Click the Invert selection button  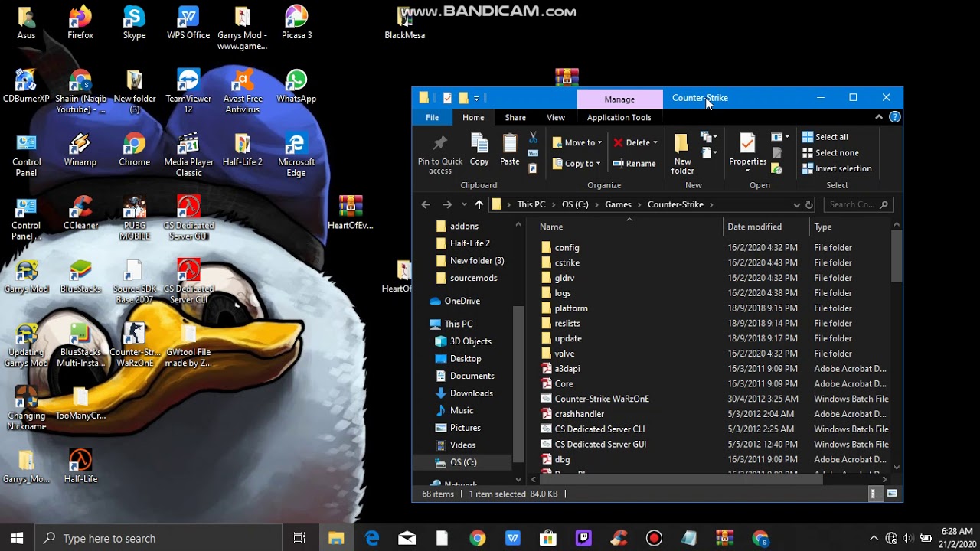[x=837, y=168]
